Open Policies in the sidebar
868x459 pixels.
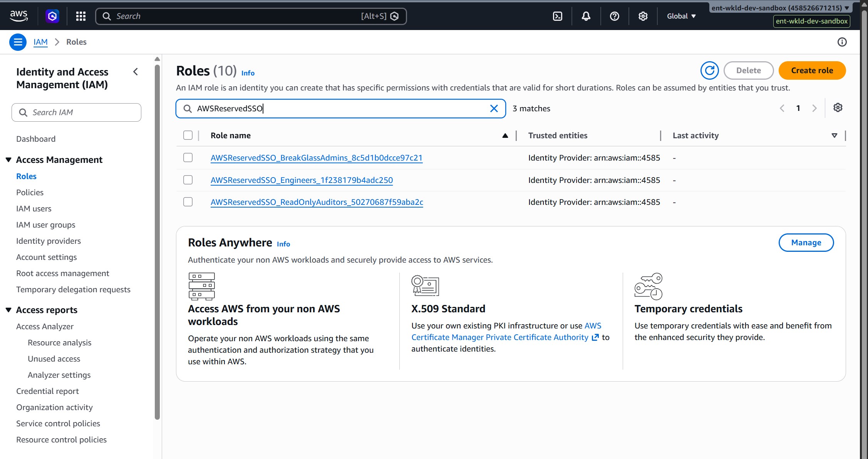30,192
